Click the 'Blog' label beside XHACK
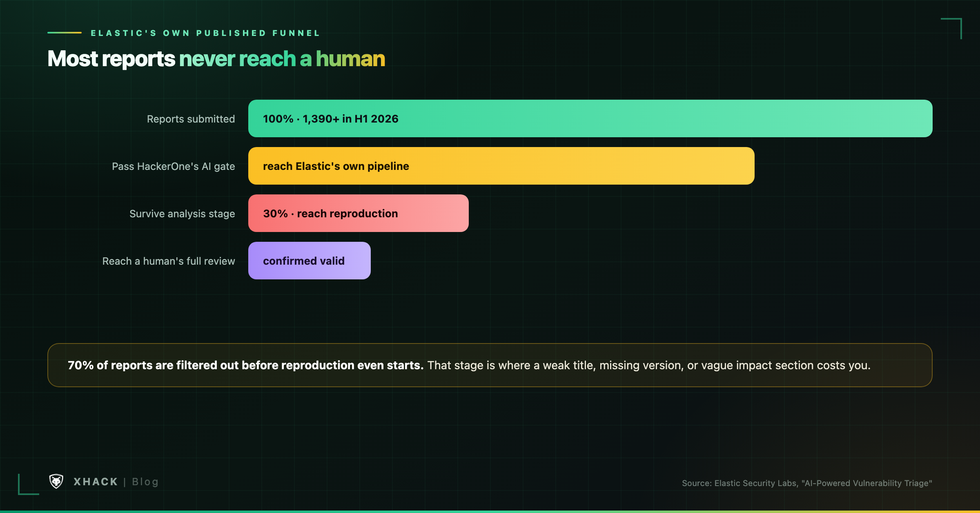 145,482
